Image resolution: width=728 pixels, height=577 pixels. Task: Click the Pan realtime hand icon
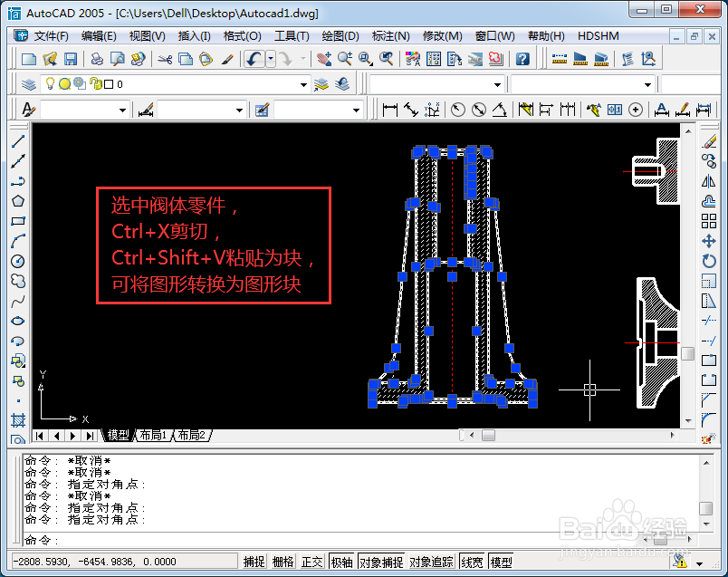coord(323,59)
